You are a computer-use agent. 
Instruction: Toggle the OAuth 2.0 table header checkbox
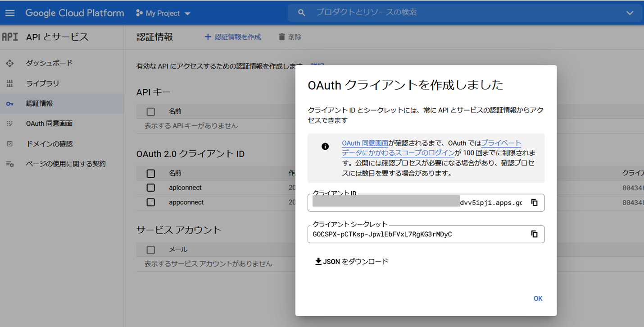[151, 173]
